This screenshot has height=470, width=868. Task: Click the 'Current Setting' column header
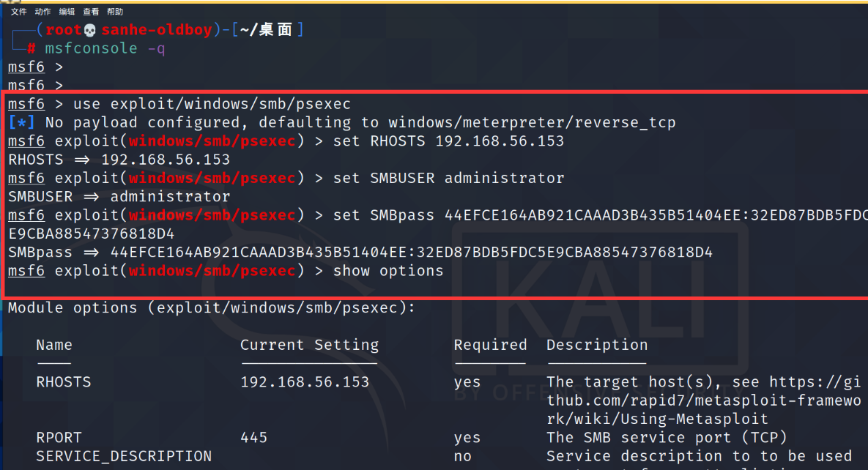309,345
